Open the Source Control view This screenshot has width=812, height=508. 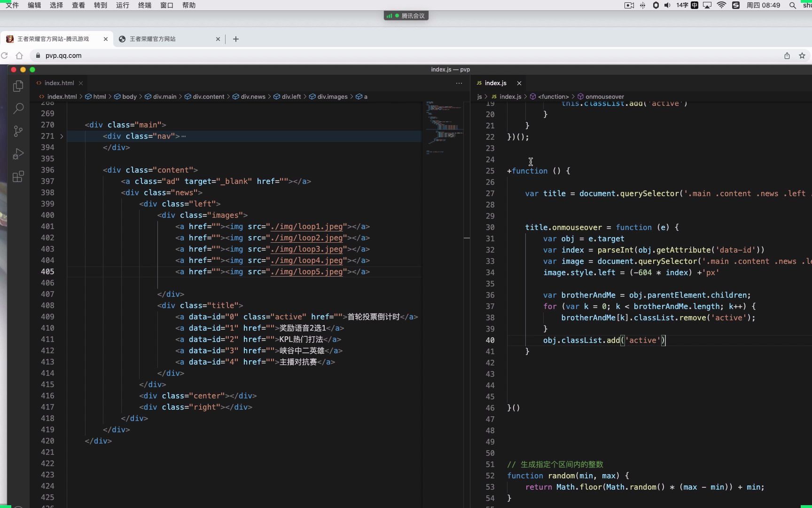18,131
